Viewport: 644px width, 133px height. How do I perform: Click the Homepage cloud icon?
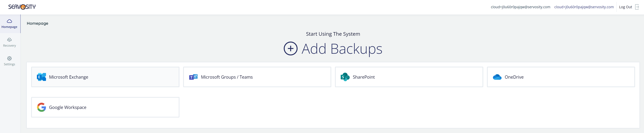[9, 21]
